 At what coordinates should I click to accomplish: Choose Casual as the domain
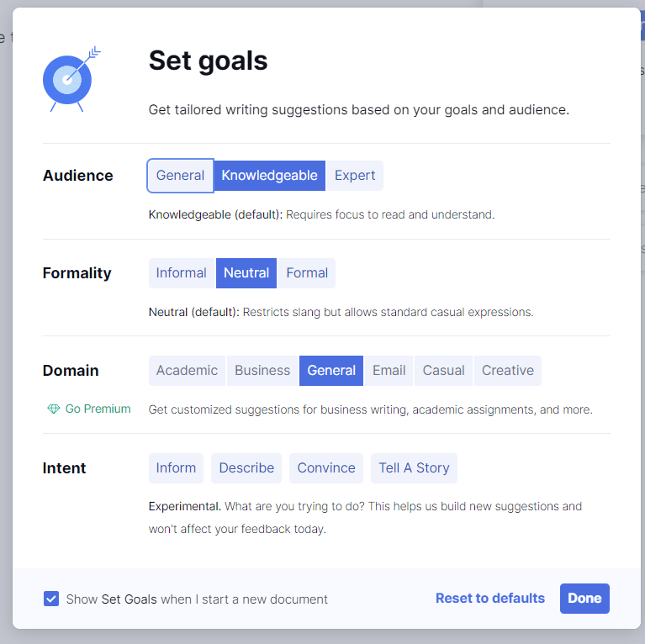(443, 371)
